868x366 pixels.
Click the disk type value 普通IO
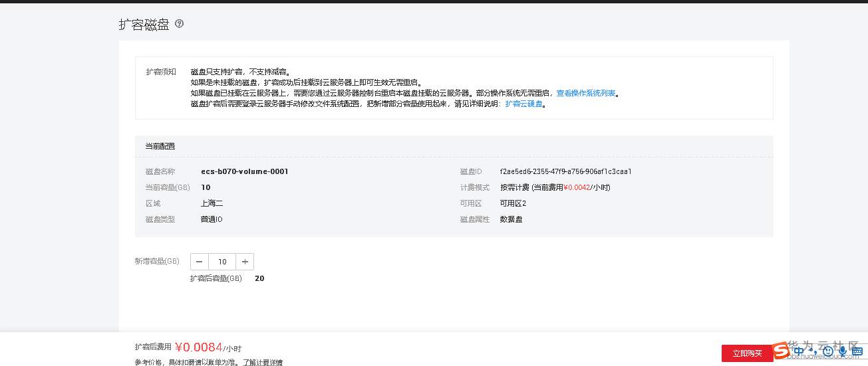[212, 219]
